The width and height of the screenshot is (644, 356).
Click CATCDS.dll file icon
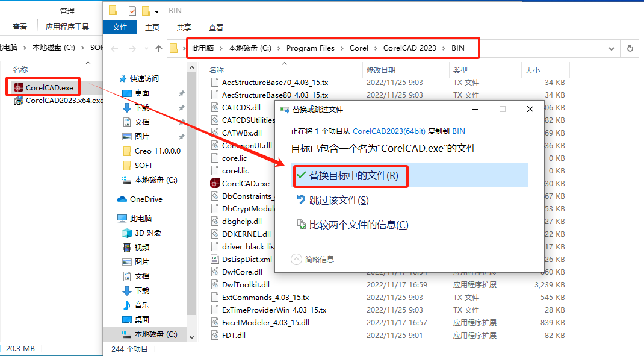(215, 108)
